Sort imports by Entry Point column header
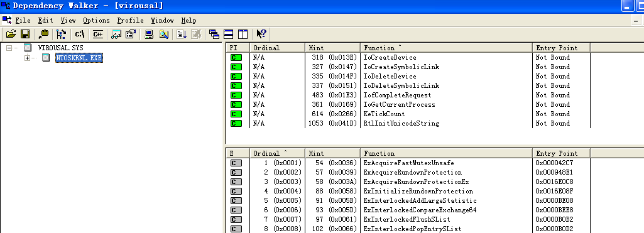 (562, 48)
